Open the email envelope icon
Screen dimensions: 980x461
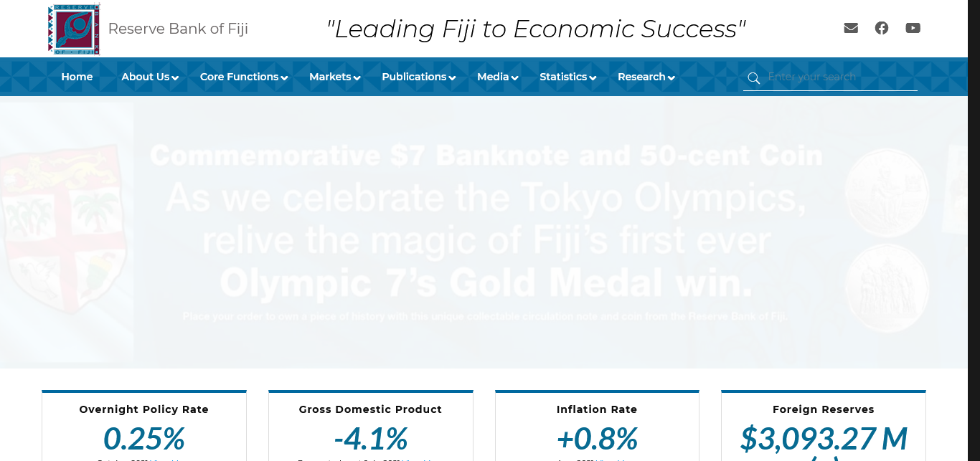tap(851, 28)
